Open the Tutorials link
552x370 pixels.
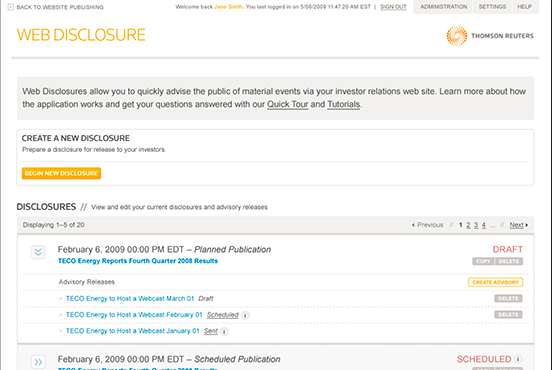[344, 105]
